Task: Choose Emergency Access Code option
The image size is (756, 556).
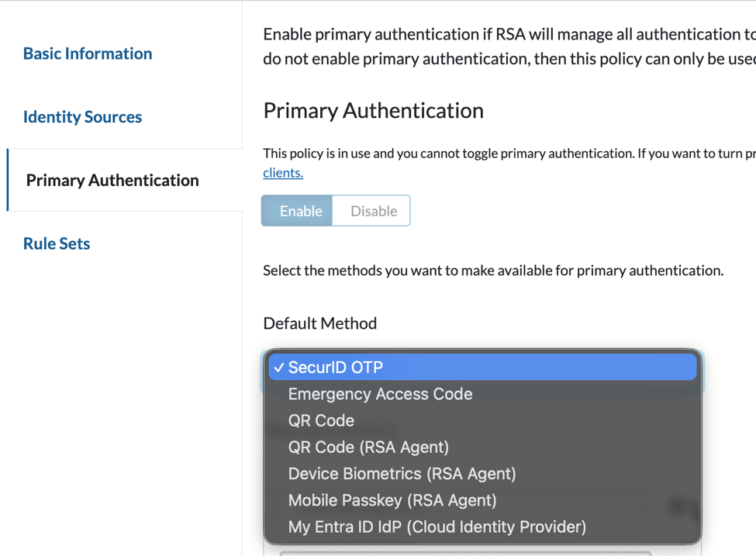Action: click(482, 394)
